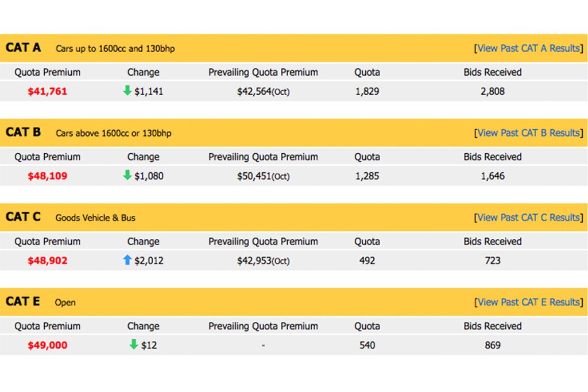Click CAT B bids received 1,646
The height and width of the screenshot is (392, 588).
tap(493, 176)
